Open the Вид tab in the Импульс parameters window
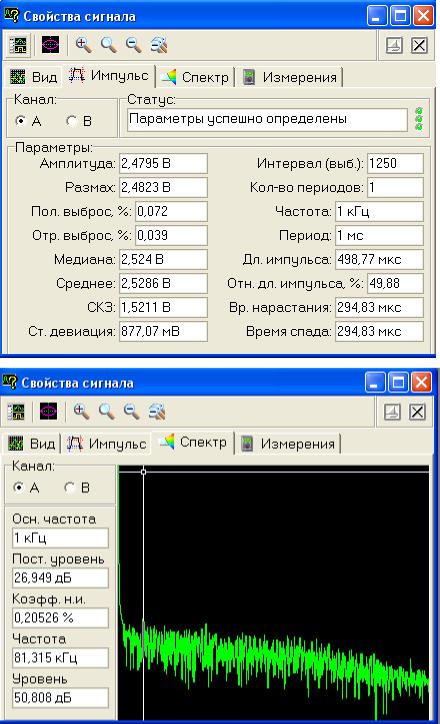Image resolution: width=440 pixels, height=724 pixels. pos(34,77)
